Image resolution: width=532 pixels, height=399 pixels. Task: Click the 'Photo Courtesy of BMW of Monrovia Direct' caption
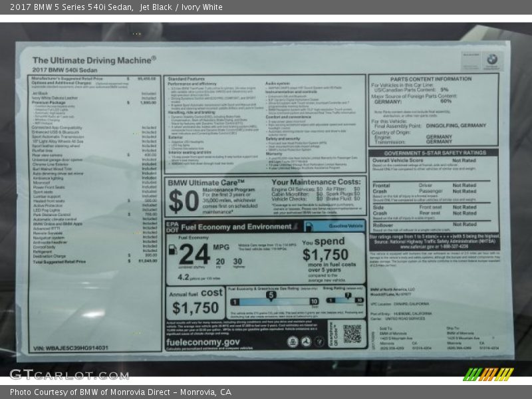(x=120, y=392)
